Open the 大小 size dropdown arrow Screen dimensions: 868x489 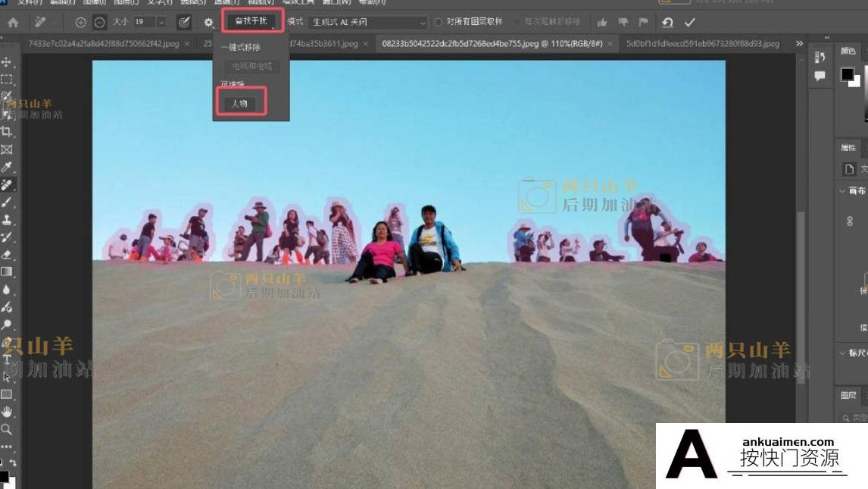(161, 23)
